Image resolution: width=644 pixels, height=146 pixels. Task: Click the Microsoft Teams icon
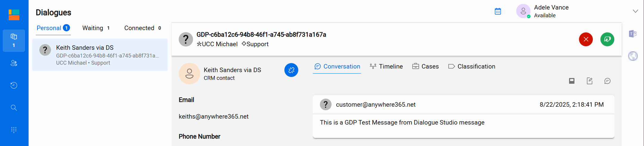click(633, 34)
